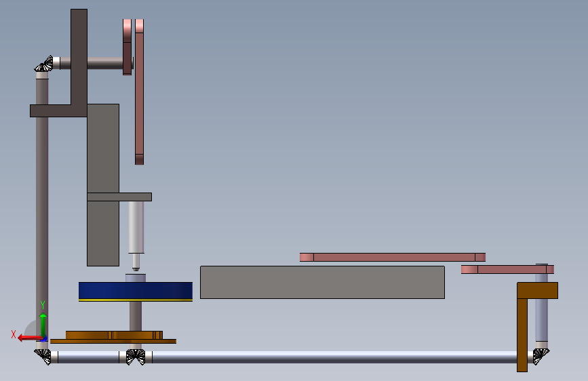The width and height of the screenshot is (588, 381).
Task: Click the upper horizontal shaft through dark bracket
Action: [x=105, y=63]
